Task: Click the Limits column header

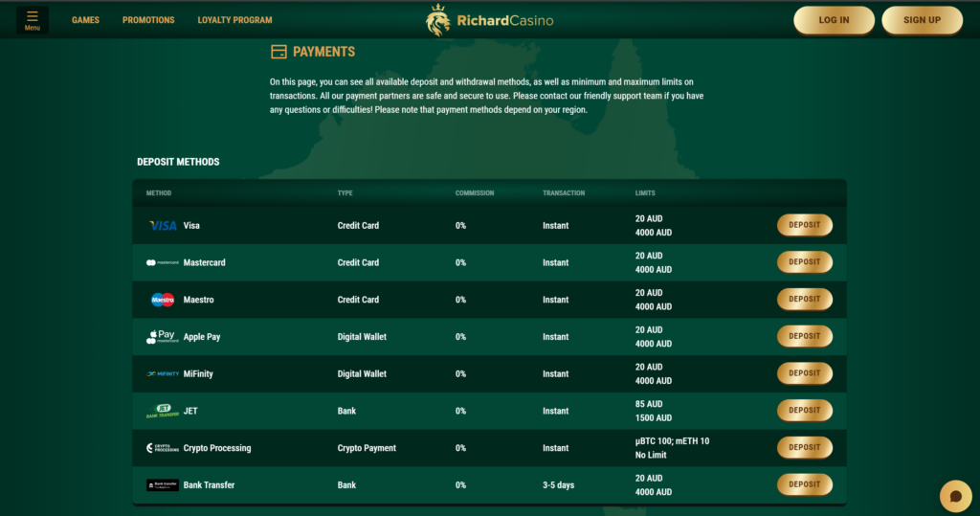Action: (645, 193)
